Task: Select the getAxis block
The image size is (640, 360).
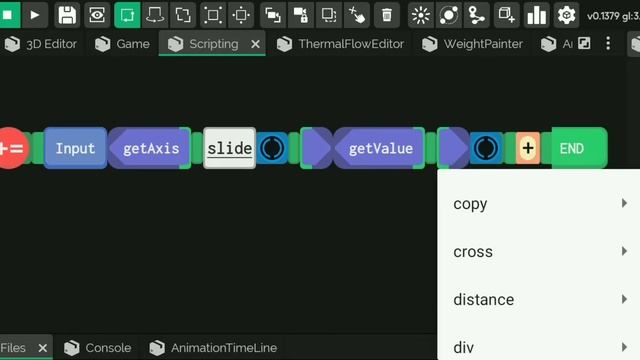Action: (x=150, y=148)
